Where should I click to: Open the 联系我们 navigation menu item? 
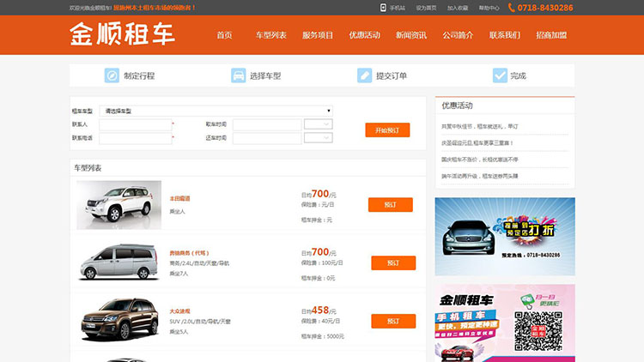pyautogui.click(x=504, y=35)
